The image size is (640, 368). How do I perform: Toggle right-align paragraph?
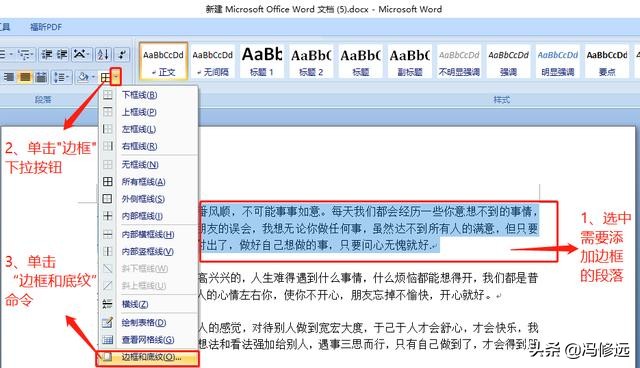point(8,77)
